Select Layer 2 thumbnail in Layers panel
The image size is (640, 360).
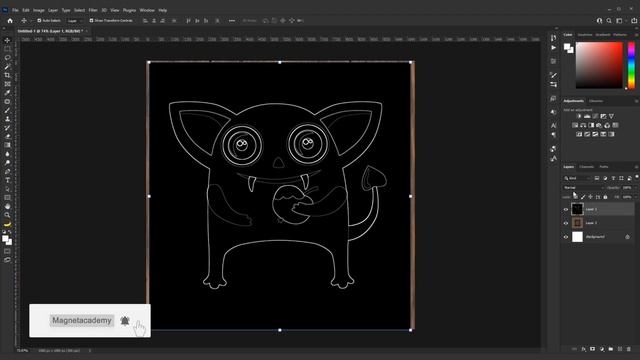577,223
